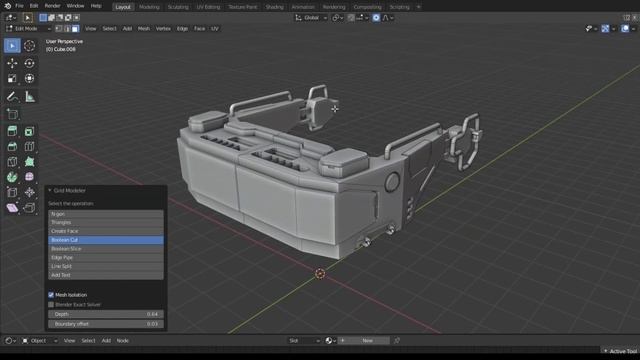Collapse the Grid Modeler panel

tap(50, 190)
